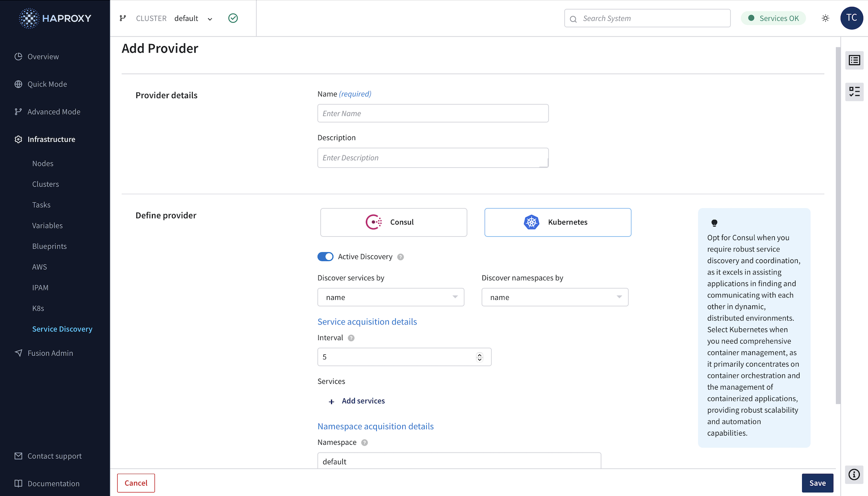The height and width of the screenshot is (496, 868).
Task: Select Infrastructure in sidebar
Action: coord(51,139)
